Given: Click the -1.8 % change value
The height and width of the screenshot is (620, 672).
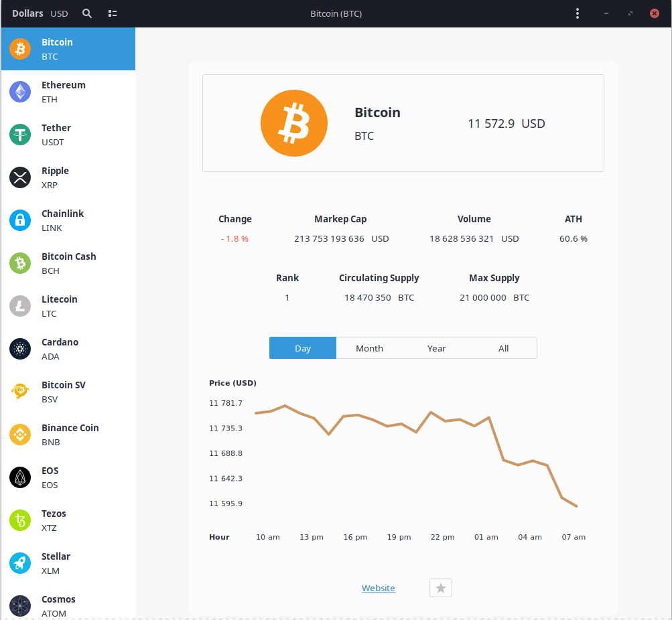Looking at the screenshot, I should (234, 238).
